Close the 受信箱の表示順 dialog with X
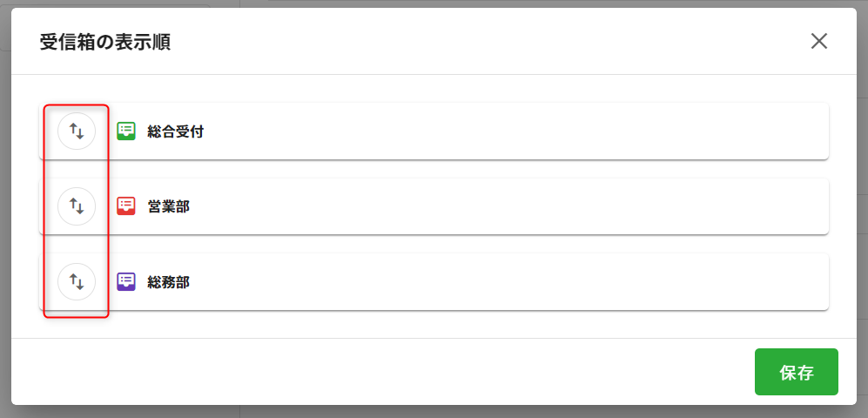 [818, 41]
